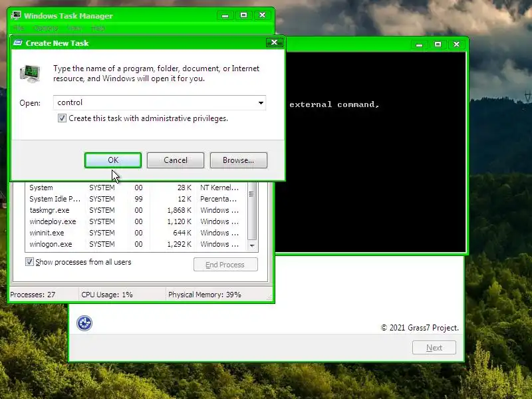The width and height of the screenshot is (532, 399).
Task: Close the black command prompt window
Action: 456,45
